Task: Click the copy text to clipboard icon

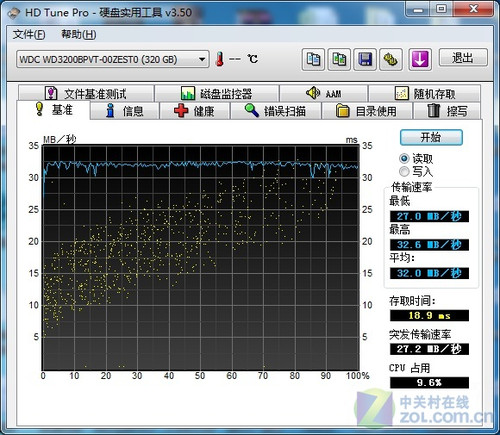Action: (x=313, y=59)
